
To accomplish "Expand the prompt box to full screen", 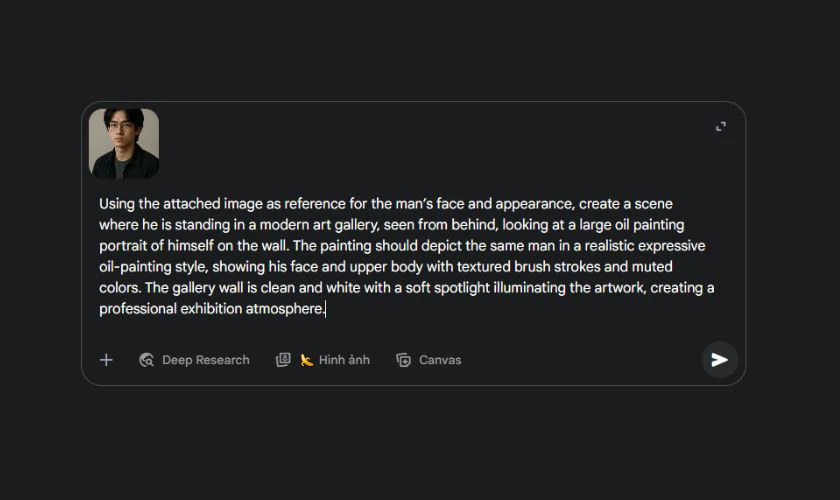I will point(720,127).
